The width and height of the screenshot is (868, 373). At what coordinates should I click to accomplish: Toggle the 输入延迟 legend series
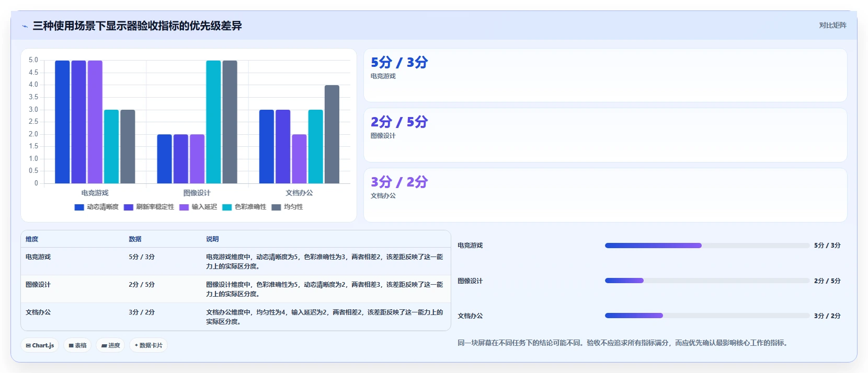coord(198,207)
